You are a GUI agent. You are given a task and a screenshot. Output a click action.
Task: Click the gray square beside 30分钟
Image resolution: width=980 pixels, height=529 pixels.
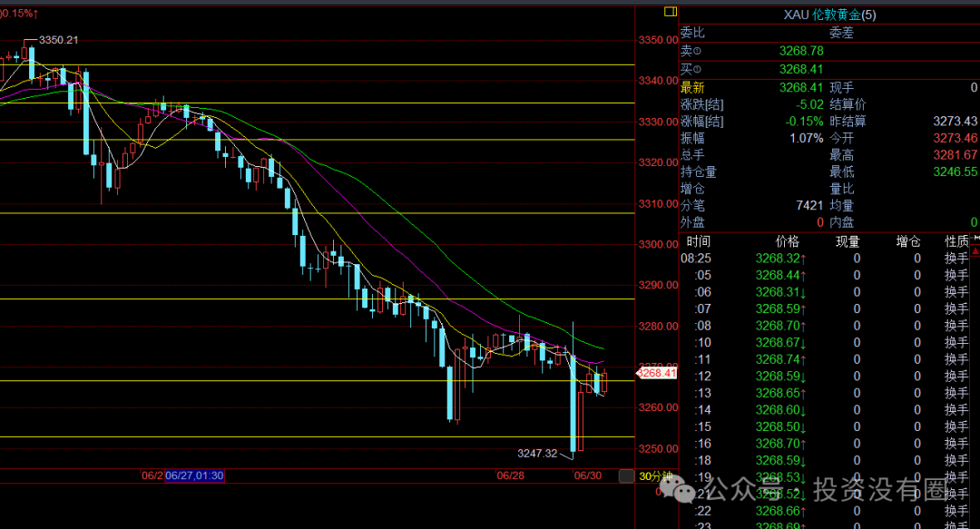click(626, 475)
